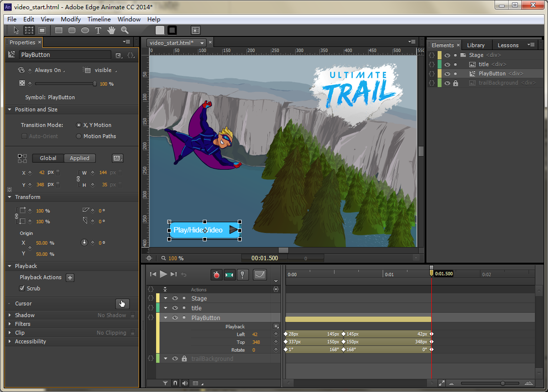The image size is (548, 392).
Task: Unlock trailBackground in Elements panel
Action: coord(456,83)
